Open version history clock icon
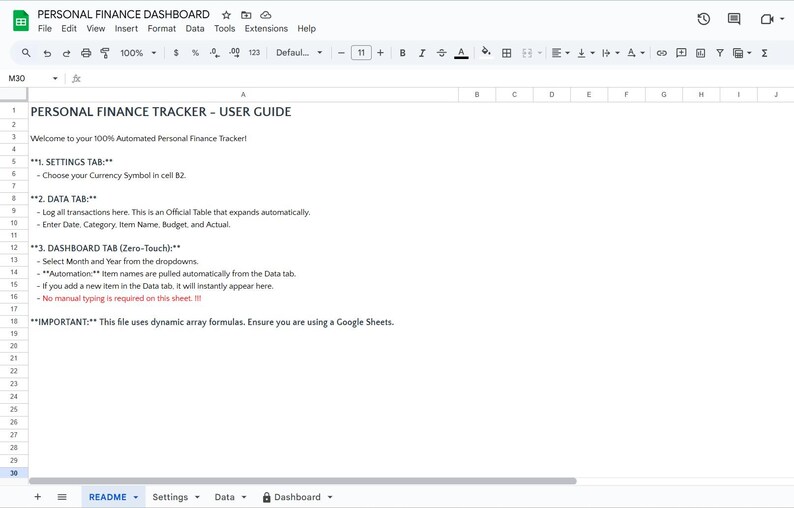Image resolution: width=794 pixels, height=508 pixels. (x=703, y=19)
